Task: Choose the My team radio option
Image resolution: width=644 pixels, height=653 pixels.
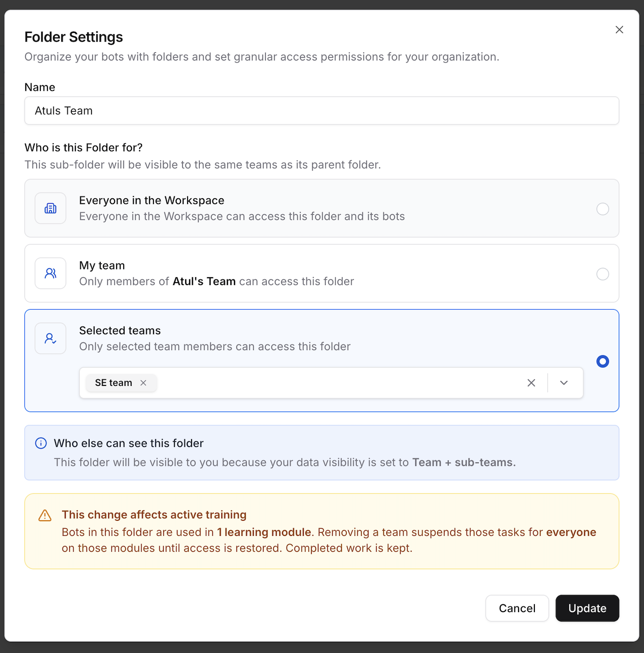Action: click(x=603, y=274)
